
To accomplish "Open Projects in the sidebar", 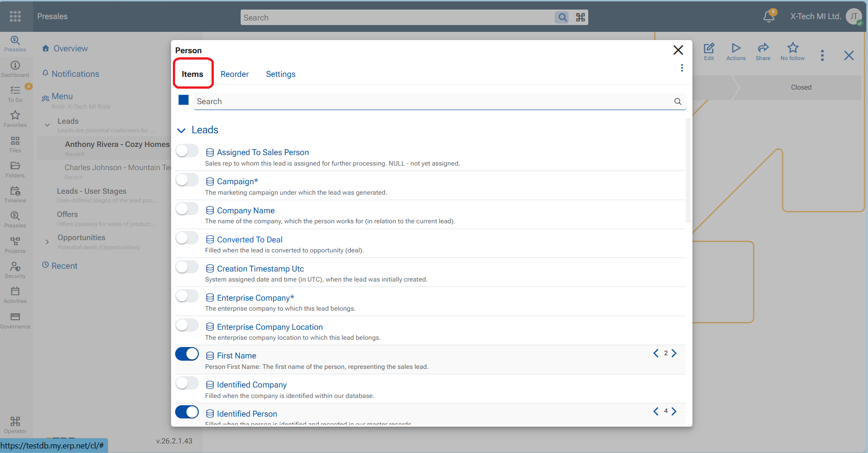I will point(15,245).
